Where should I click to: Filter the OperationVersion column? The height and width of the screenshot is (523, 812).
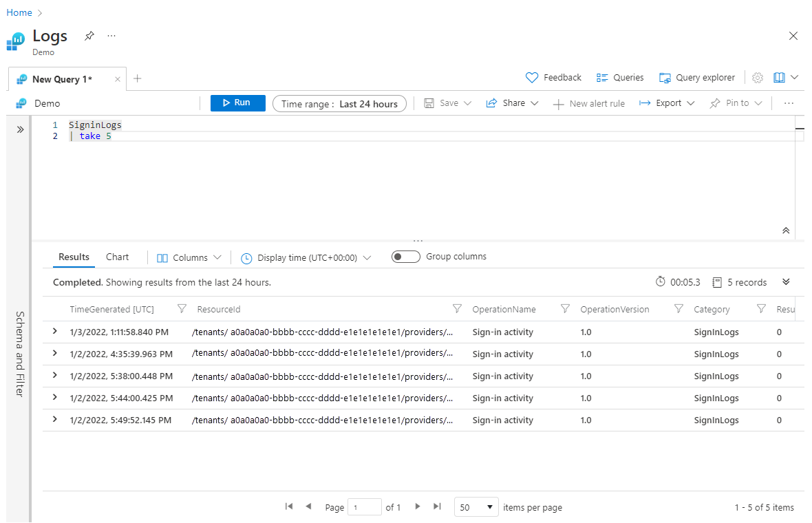[x=679, y=308]
